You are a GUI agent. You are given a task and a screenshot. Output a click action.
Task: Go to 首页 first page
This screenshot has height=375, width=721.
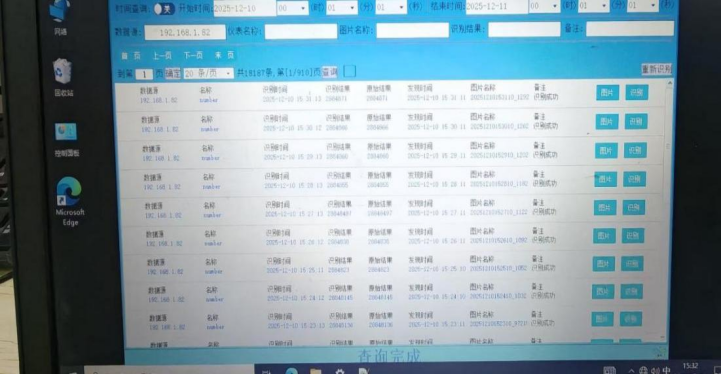[x=131, y=56]
